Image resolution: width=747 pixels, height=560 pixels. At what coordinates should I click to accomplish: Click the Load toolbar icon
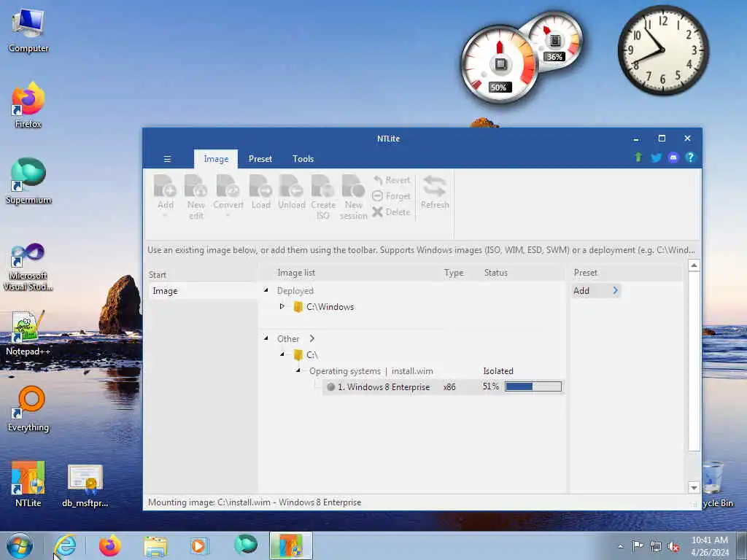click(260, 192)
